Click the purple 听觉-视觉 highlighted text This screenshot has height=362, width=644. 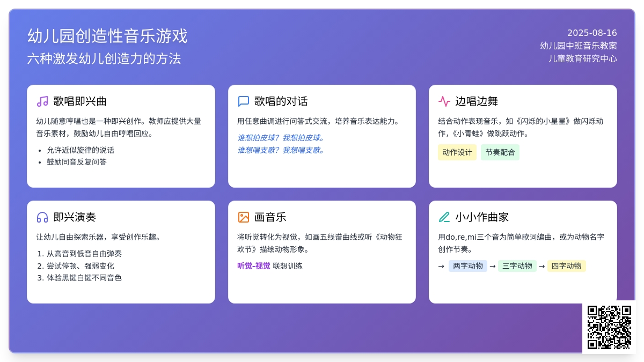[x=254, y=266]
